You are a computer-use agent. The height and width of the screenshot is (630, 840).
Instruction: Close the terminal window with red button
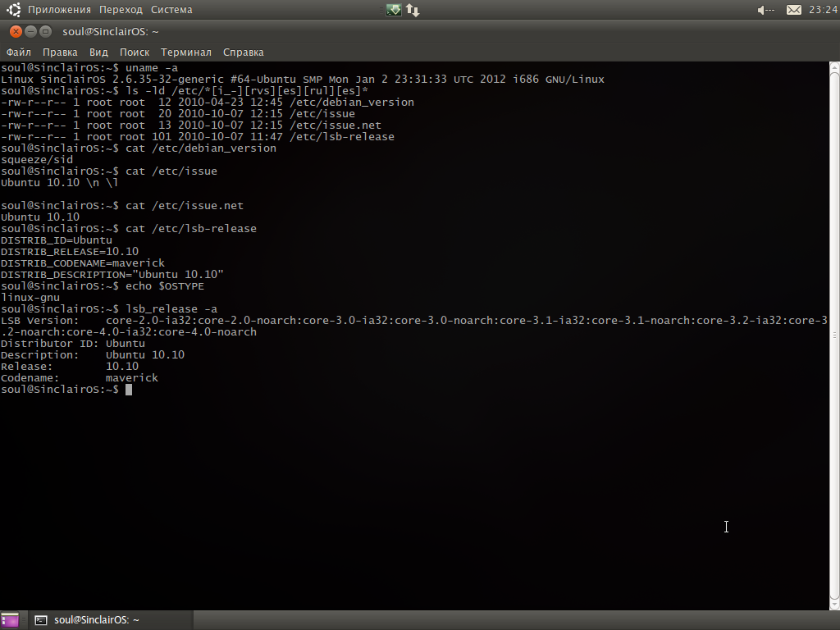coord(16,32)
